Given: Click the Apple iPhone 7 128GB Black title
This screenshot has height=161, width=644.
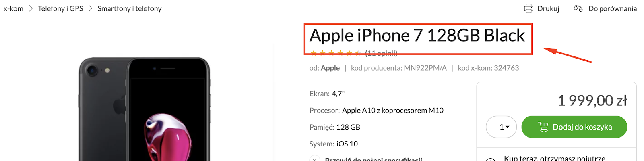Looking at the screenshot, I should click(417, 36).
